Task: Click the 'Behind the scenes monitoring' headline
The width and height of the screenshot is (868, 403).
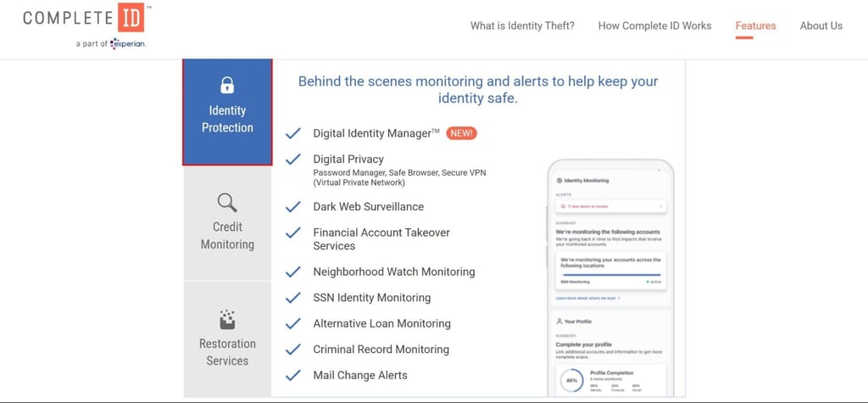Action: click(x=478, y=90)
